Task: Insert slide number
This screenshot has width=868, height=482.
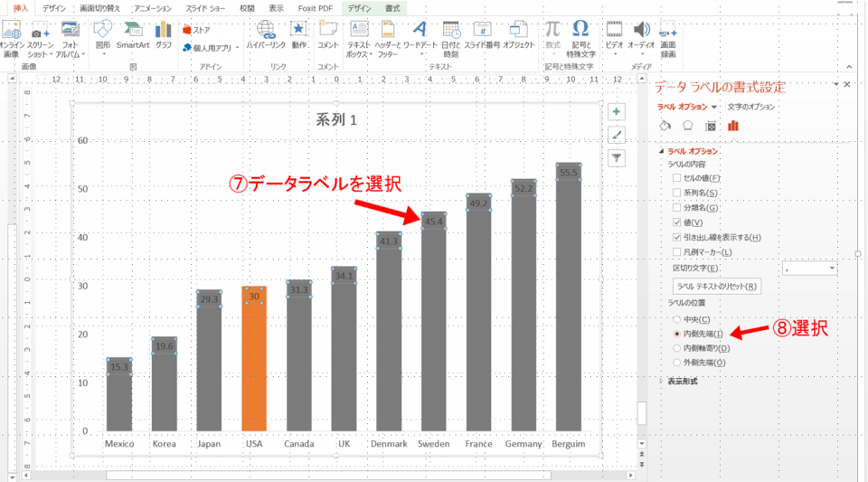Action: (x=482, y=36)
